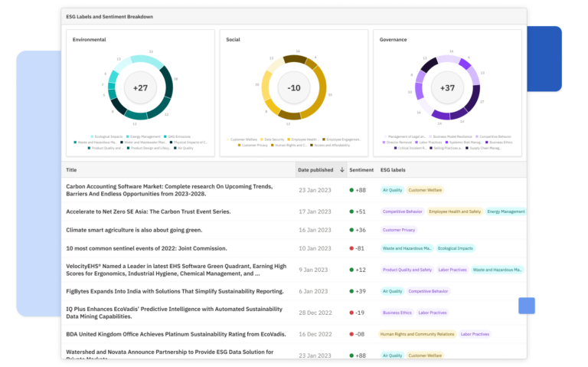
Task: Click the ESG labels column header
Action: point(393,169)
